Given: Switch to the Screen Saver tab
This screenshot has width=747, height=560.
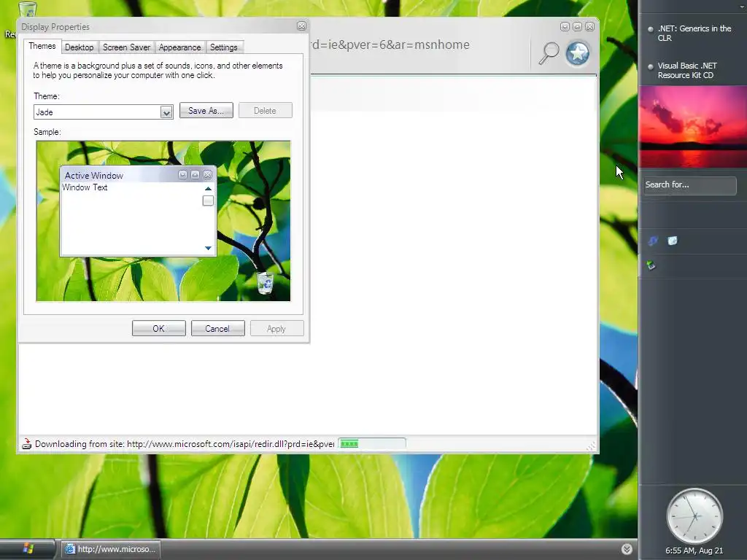Looking at the screenshot, I should 126,47.
